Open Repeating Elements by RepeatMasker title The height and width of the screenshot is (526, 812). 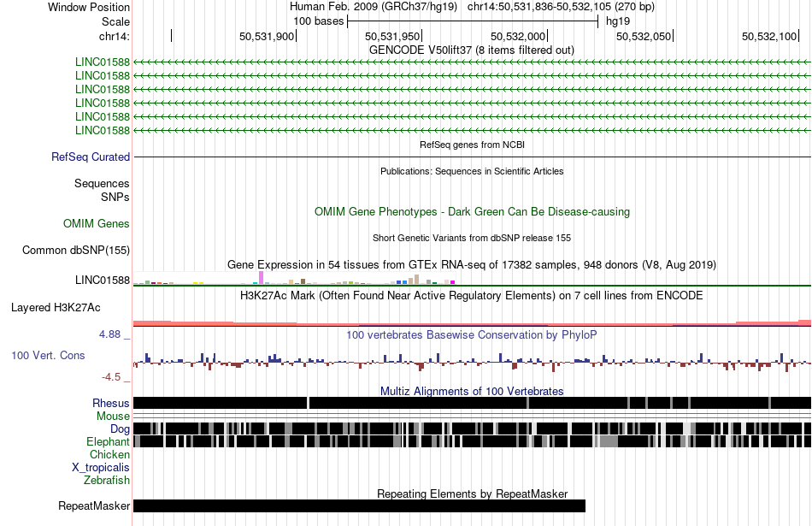tap(472, 493)
